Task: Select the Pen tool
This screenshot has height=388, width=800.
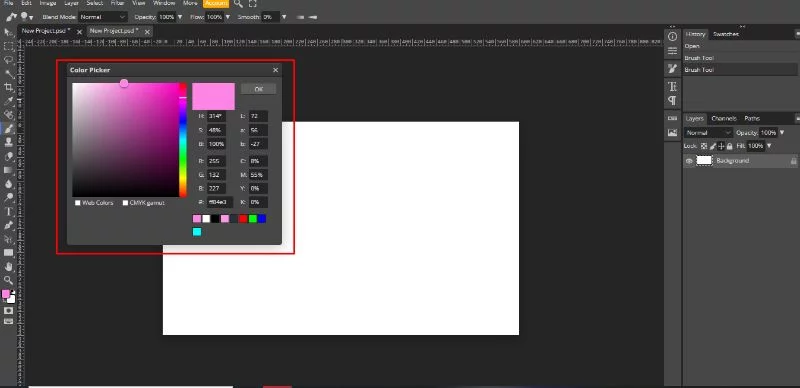Action: pos(8,225)
